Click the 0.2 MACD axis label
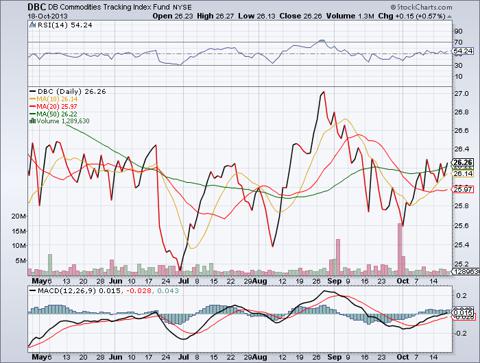 (x=461, y=296)
